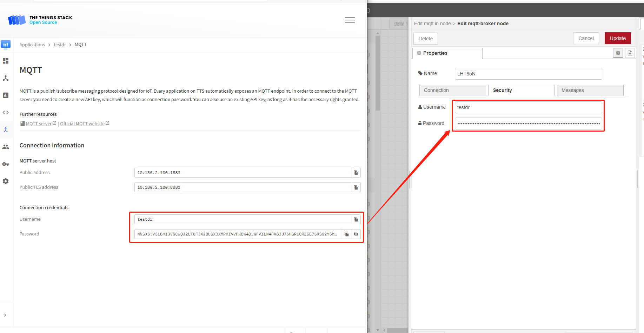The image size is (644, 333).
Task: Switch to the Security tab
Action: [x=521, y=91]
